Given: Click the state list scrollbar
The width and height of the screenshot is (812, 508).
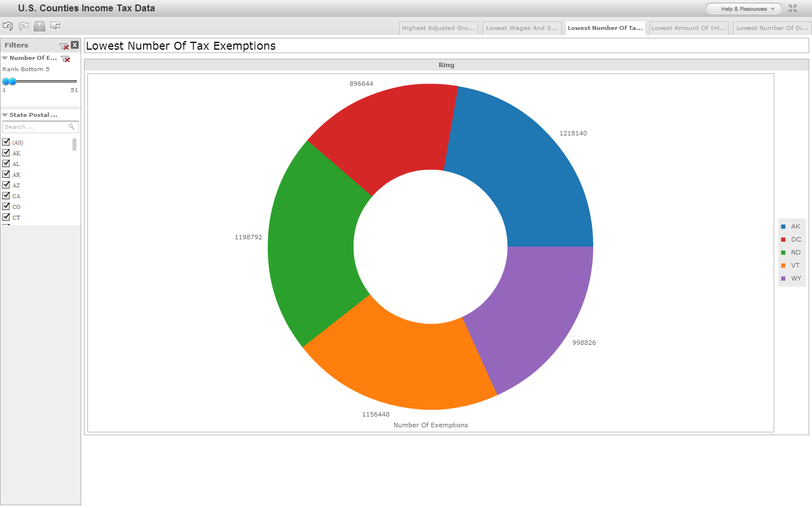Looking at the screenshot, I should pos(74,144).
